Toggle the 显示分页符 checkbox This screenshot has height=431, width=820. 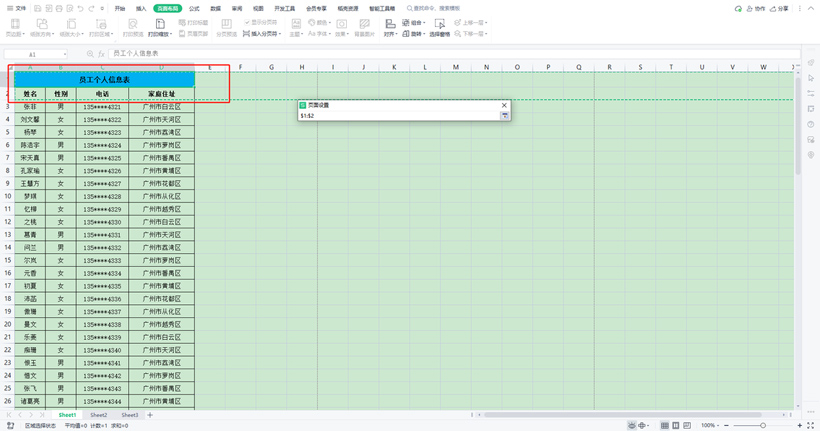tap(247, 22)
